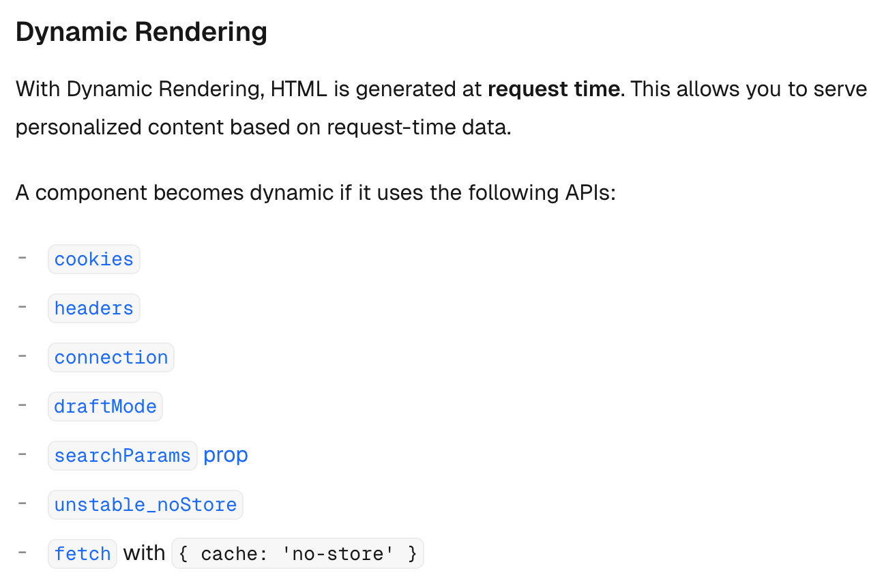The image size is (884, 588).
Task: Click the dash bullet before cookies
Action: point(23,258)
